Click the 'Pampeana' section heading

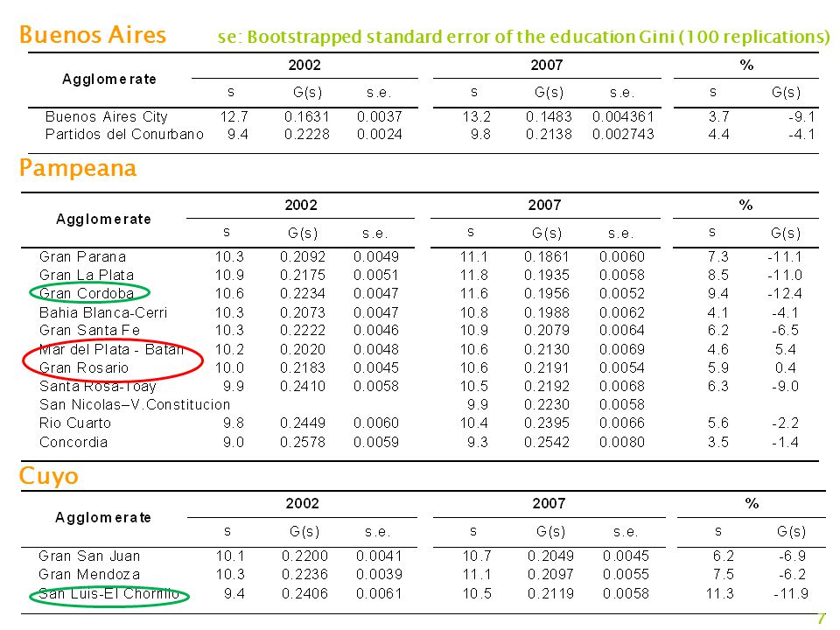pyautogui.click(x=78, y=169)
